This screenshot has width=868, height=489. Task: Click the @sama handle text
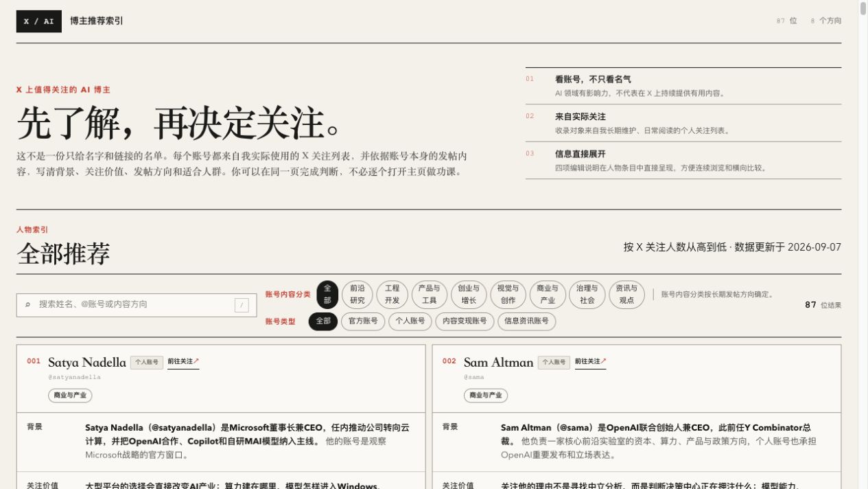click(x=474, y=377)
